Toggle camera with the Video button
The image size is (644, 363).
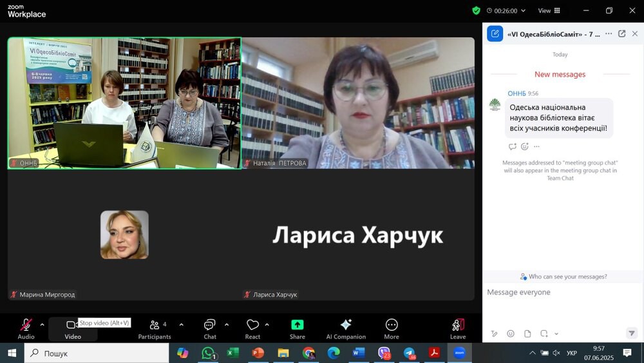coord(72,328)
